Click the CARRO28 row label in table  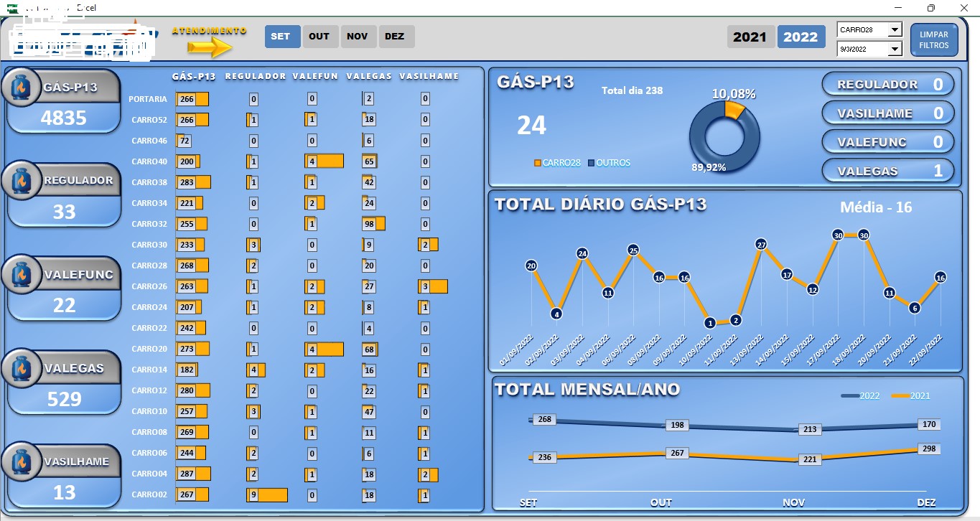(x=149, y=266)
